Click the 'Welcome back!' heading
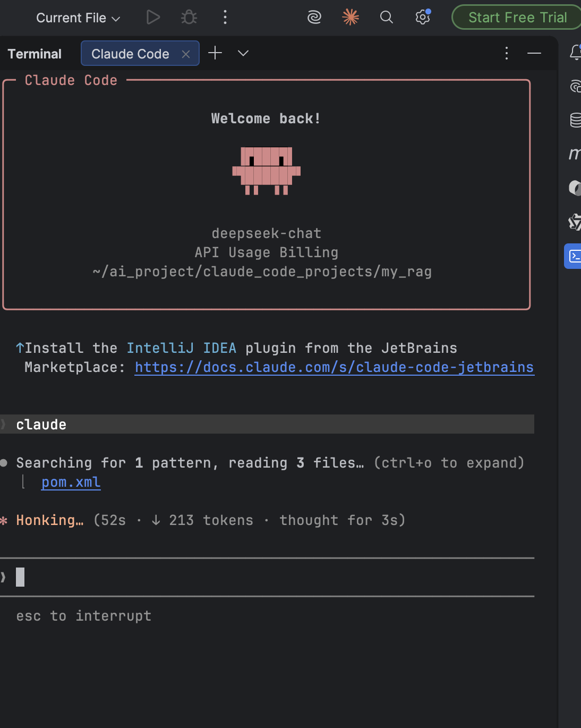The width and height of the screenshot is (581, 728). click(x=266, y=118)
